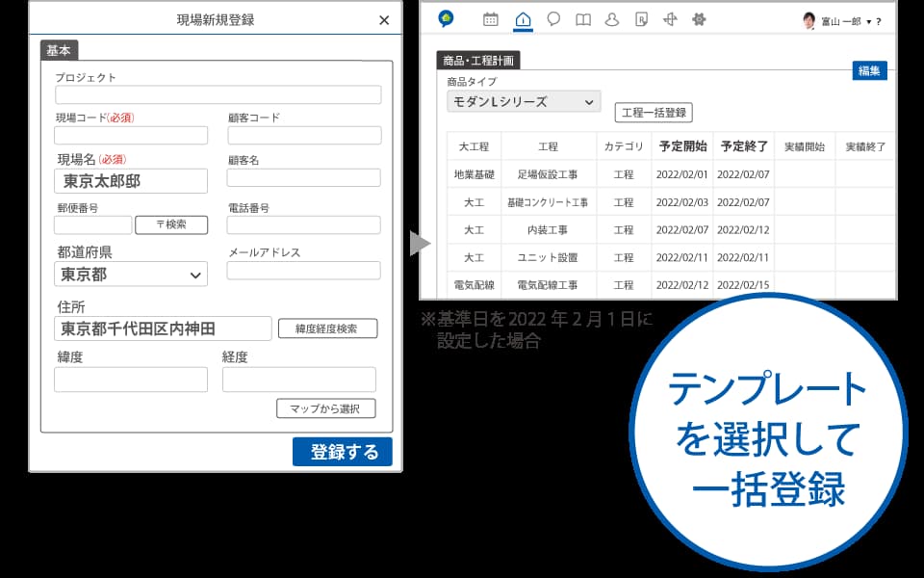Click the blue 編集 button
This screenshot has height=578, width=924.
tap(870, 70)
